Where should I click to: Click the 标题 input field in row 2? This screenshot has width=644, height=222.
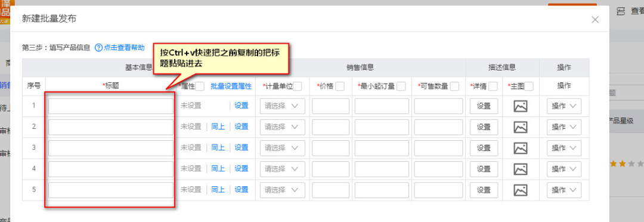click(111, 127)
